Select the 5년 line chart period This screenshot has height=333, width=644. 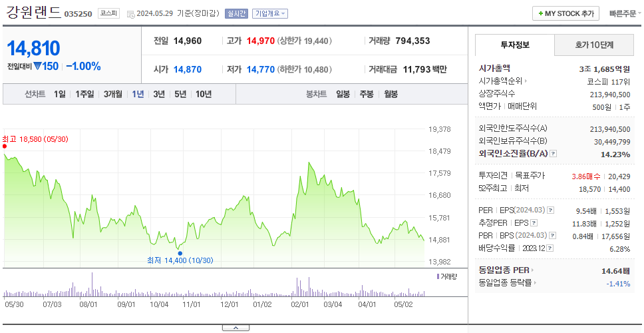click(180, 94)
